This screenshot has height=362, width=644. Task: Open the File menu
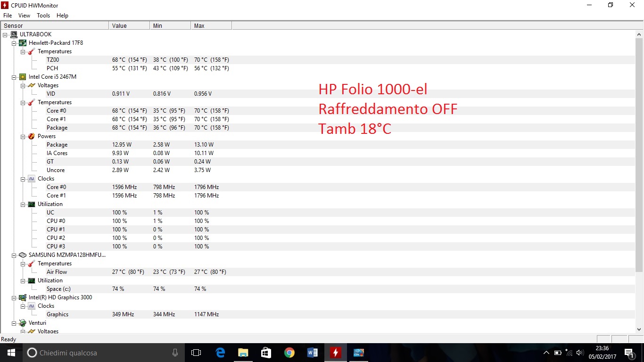pos(8,16)
